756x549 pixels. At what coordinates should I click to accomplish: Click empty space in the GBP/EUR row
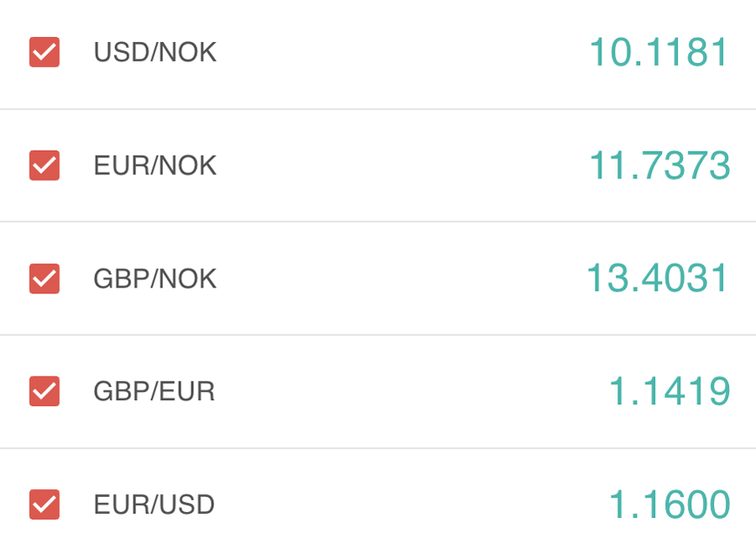[403, 391]
